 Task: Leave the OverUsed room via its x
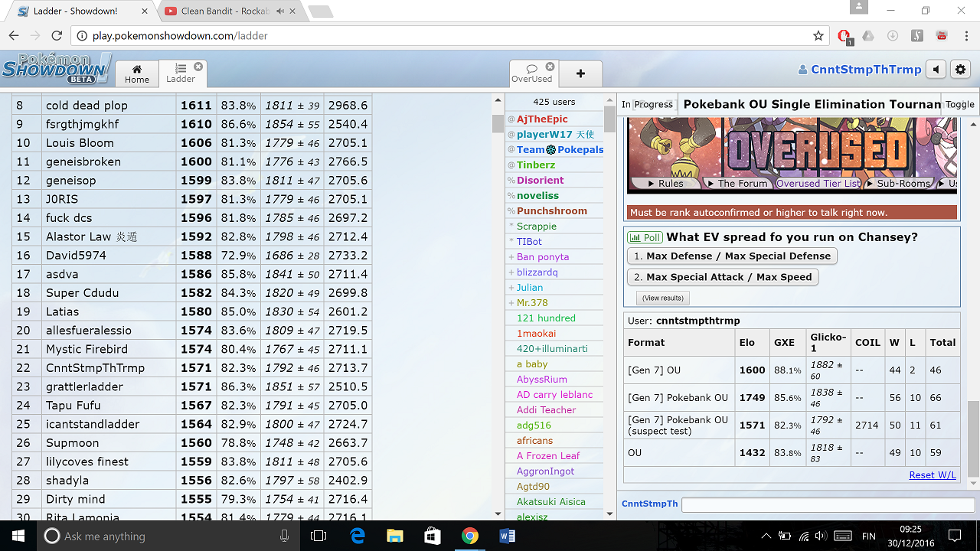(550, 67)
